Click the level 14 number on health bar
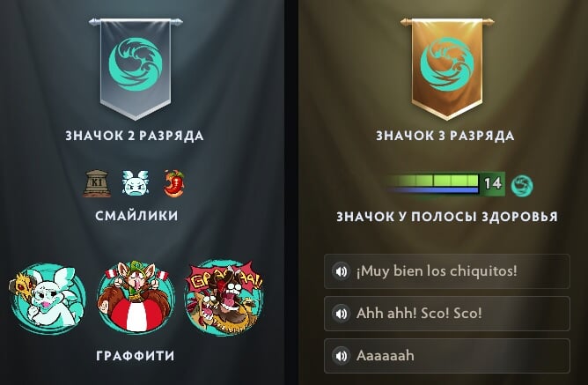588x385 pixels. tap(492, 184)
